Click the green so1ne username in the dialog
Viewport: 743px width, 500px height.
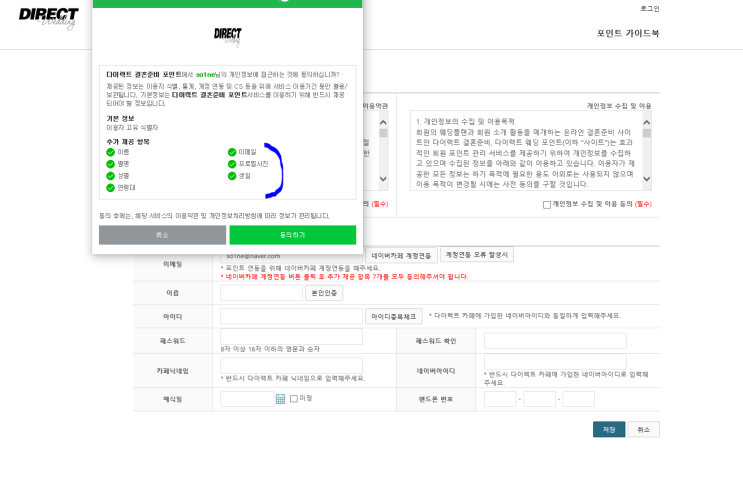pos(206,75)
